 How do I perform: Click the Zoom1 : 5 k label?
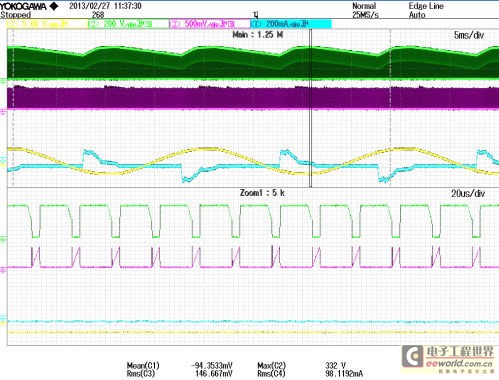262,193
